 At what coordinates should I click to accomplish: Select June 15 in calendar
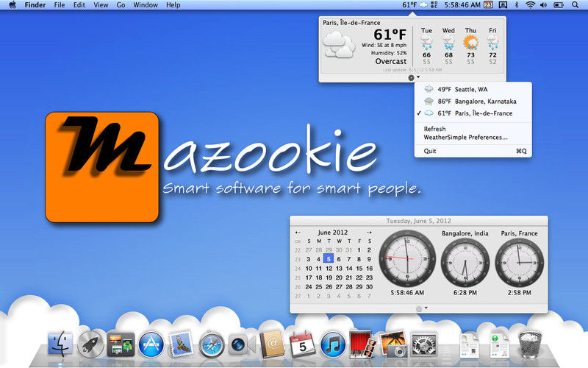pyautogui.click(x=359, y=269)
